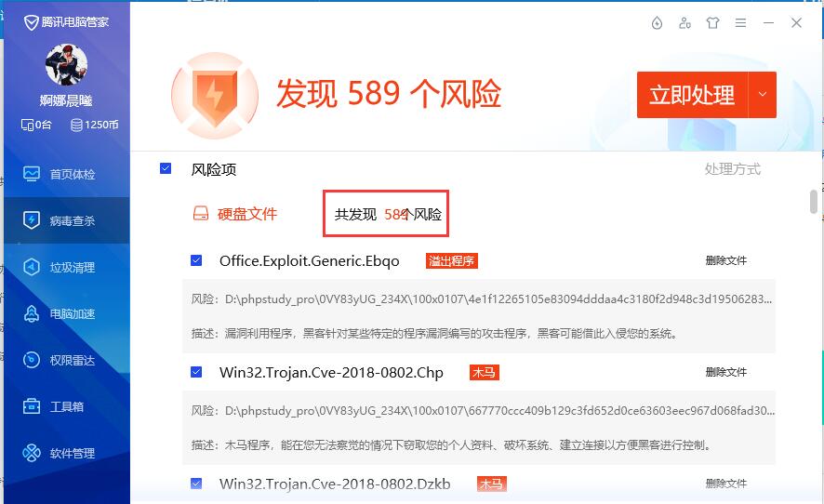Click the orange lightning shield icon
Viewport: 824px width, 504px height.
(215, 96)
